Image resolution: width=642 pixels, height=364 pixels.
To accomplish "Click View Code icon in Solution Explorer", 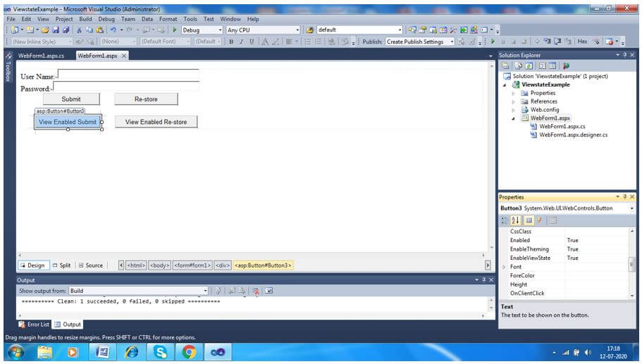I will click(x=543, y=66).
